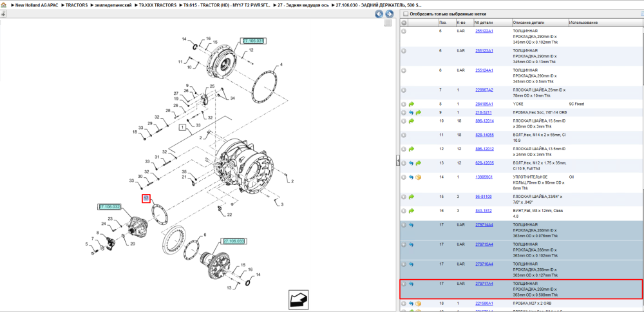Go to previous diagram with back arrow
Image resolution: width=644 pixels, height=312 pixels.
pyautogui.click(x=379, y=14)
